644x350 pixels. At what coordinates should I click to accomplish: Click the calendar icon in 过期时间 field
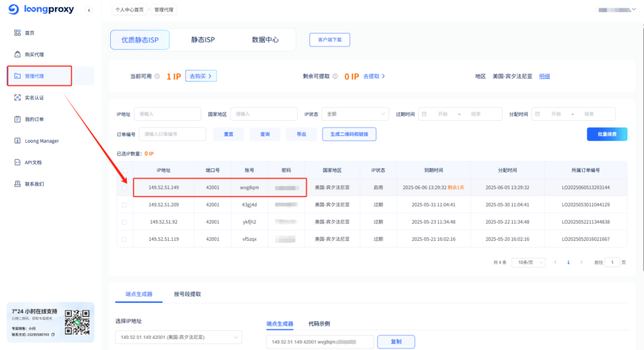tap(424, 114)
